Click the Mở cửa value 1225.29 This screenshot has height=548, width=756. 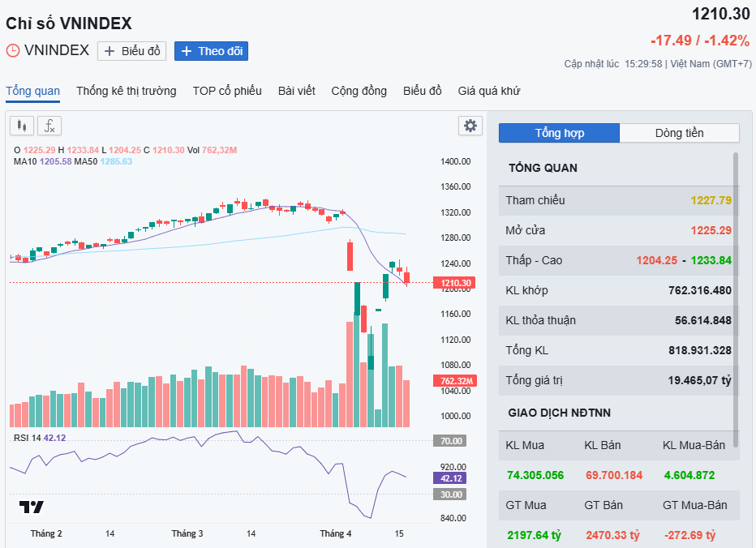pyautogui.click(x=711, y=230)
